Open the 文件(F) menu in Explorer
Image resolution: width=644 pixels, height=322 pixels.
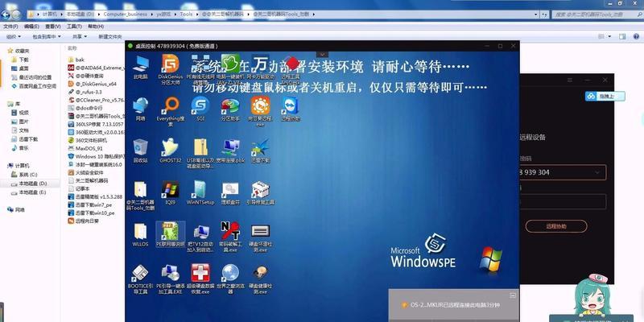coord(10,27)
